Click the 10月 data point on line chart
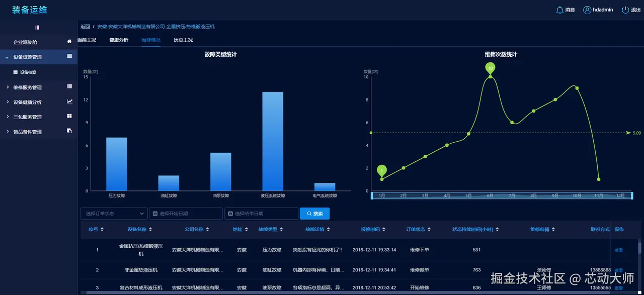644x295 pixels. pos(577,88)
